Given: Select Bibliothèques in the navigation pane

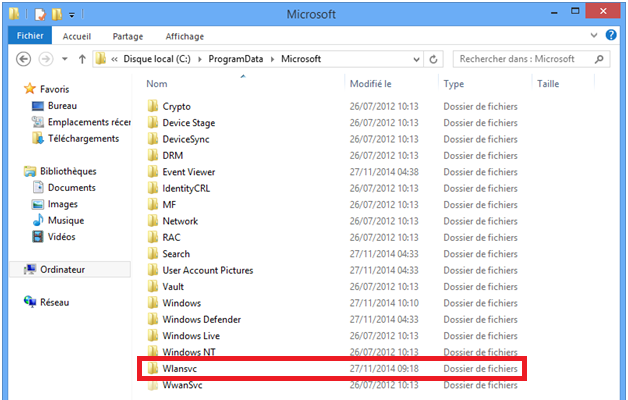Looking at the screenshot, I should (x=68, y=171).
